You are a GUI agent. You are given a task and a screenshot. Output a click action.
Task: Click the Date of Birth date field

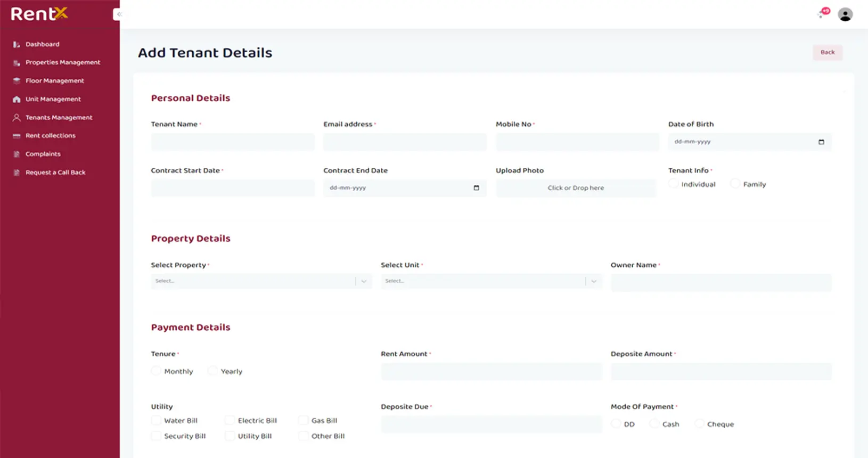pos(750,142)
